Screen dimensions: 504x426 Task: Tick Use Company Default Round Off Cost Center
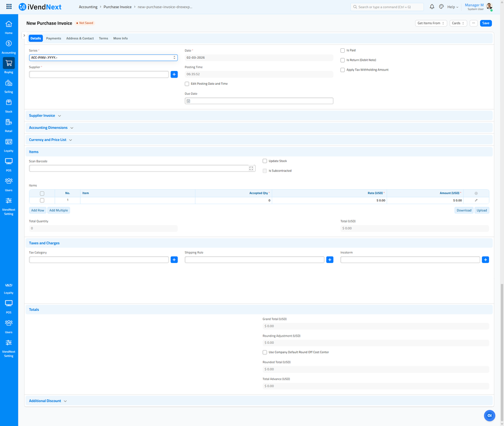click(264, 352)
